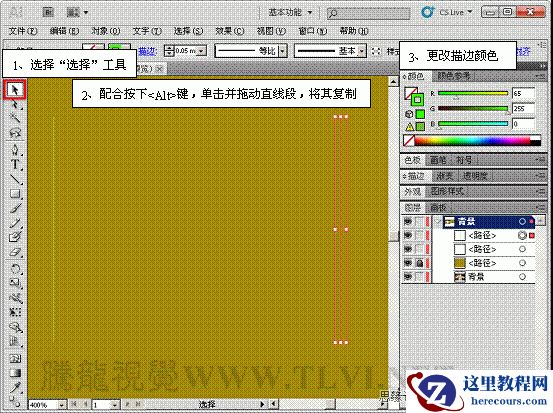
Task: Open the artboard number dropdown
Action: pos(114,405)
